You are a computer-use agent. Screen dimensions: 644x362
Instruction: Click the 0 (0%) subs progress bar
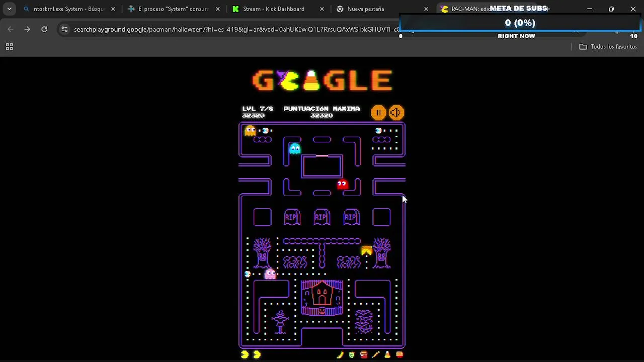click(520, 23)
